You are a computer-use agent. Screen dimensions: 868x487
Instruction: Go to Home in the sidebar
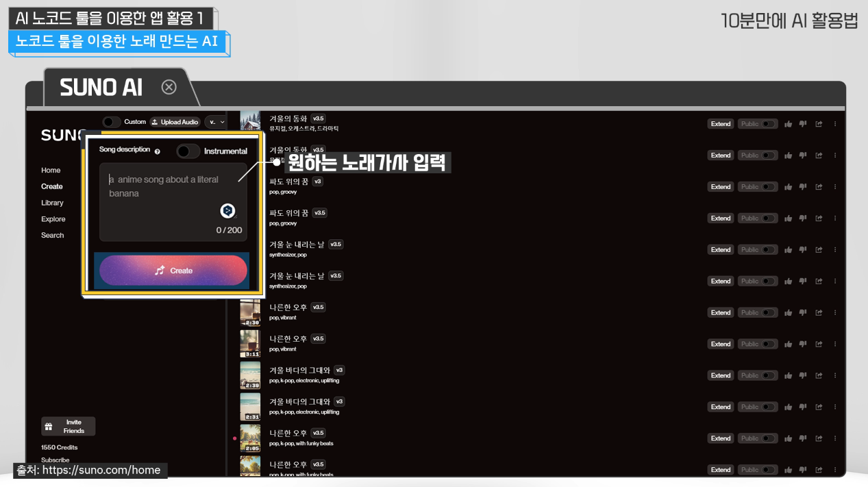(x=51, y=171)
